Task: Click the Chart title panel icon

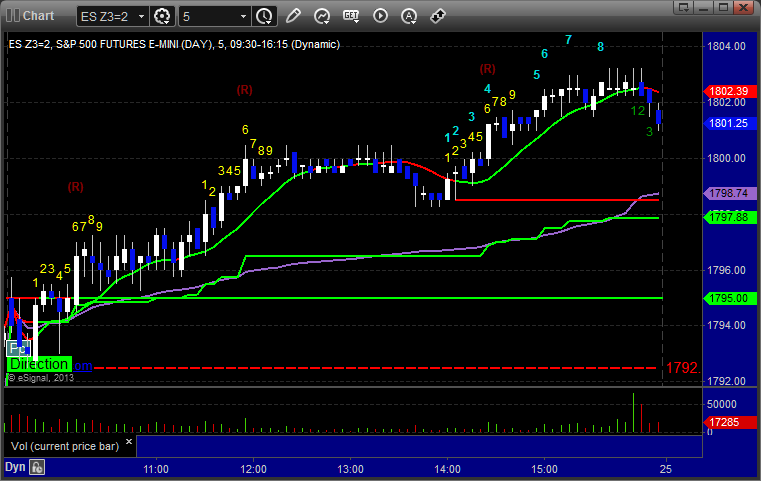Action: click(13, 16)
